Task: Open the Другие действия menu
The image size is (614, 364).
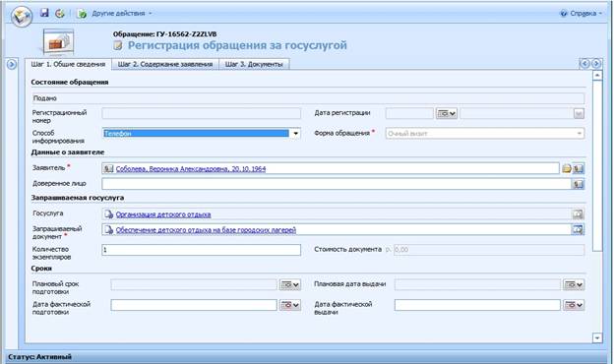Action: (x=121, y=14)
